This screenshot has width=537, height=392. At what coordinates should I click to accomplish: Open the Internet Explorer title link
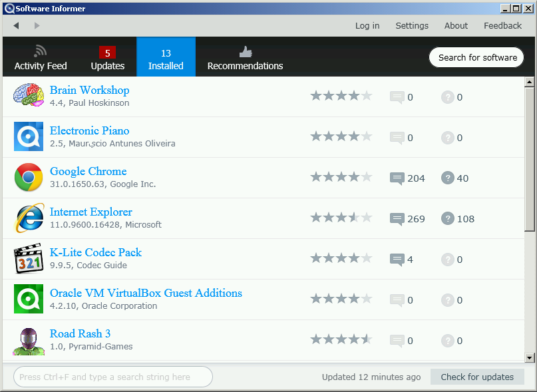point(90,212)
